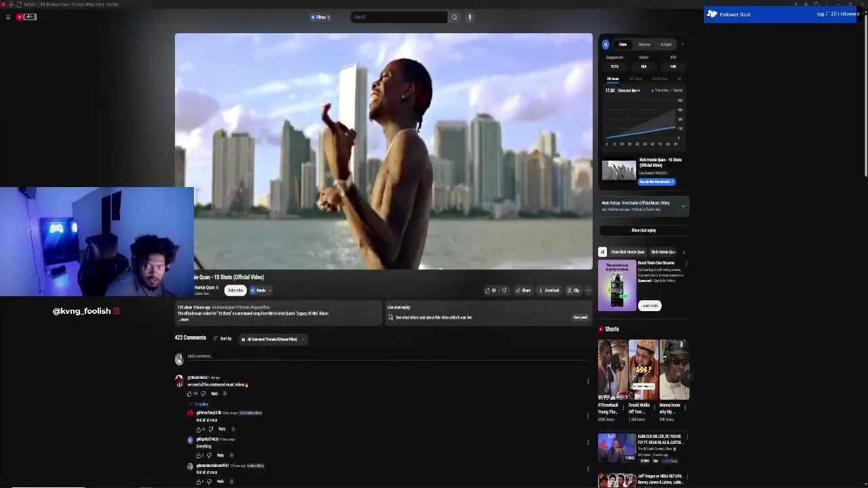Click the vidIQ logo icon in the stats panel

[606, 45]
